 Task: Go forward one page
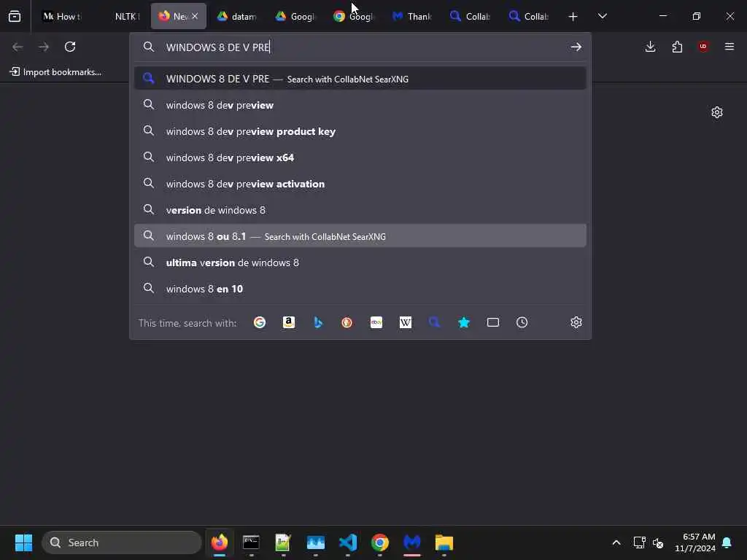coord(44,47)
